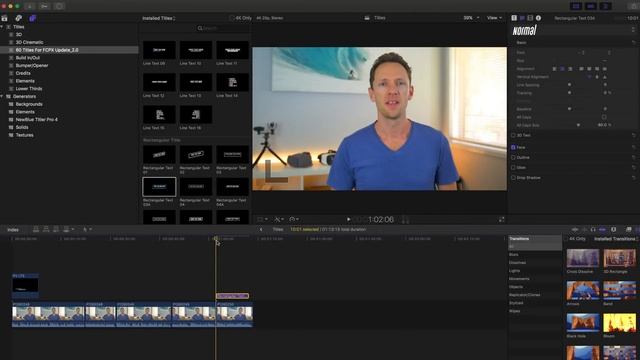
Task: Click the background tasks toolbar icon
Action: (59, 6)
